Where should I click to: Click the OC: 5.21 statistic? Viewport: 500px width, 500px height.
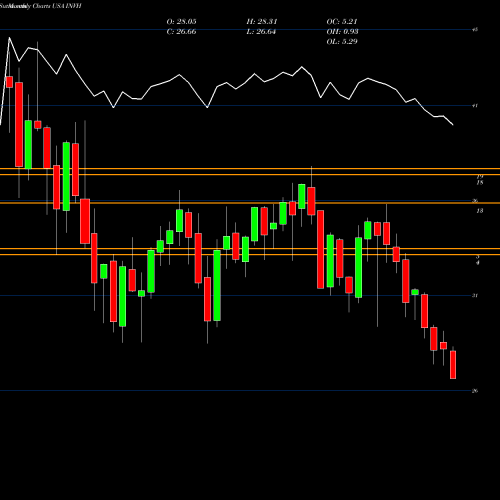(342, 22)
